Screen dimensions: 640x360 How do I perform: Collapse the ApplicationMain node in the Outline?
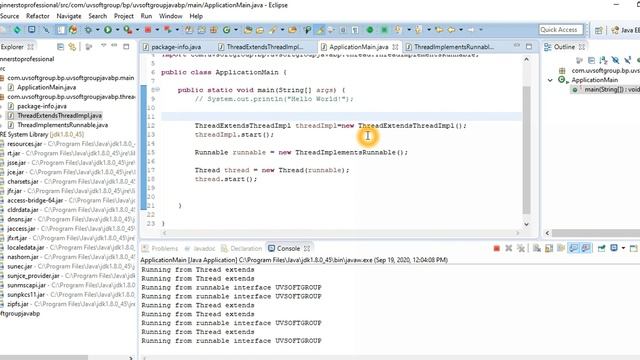(550, 80)
